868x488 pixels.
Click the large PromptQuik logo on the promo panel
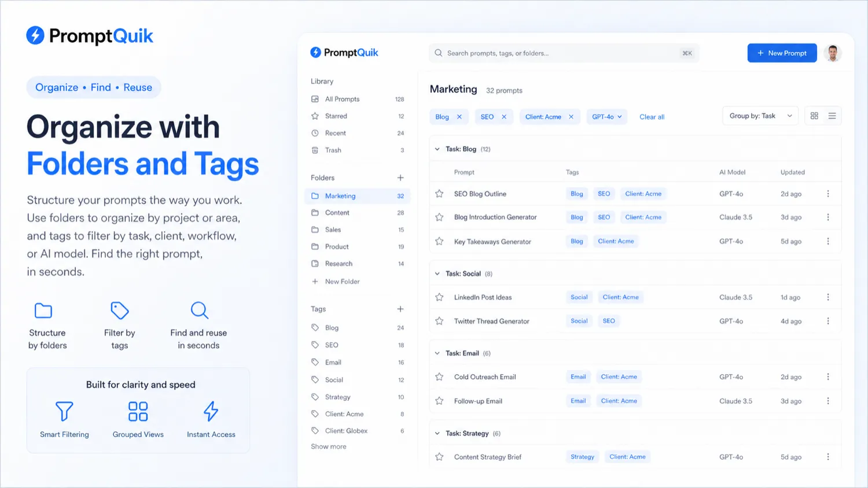90,36
